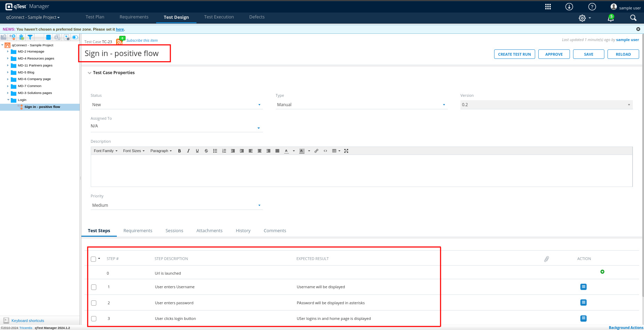644x330 pixels.
Task: Open the Priority dropdown showing Medium
Action: click(x=176, y=205)
